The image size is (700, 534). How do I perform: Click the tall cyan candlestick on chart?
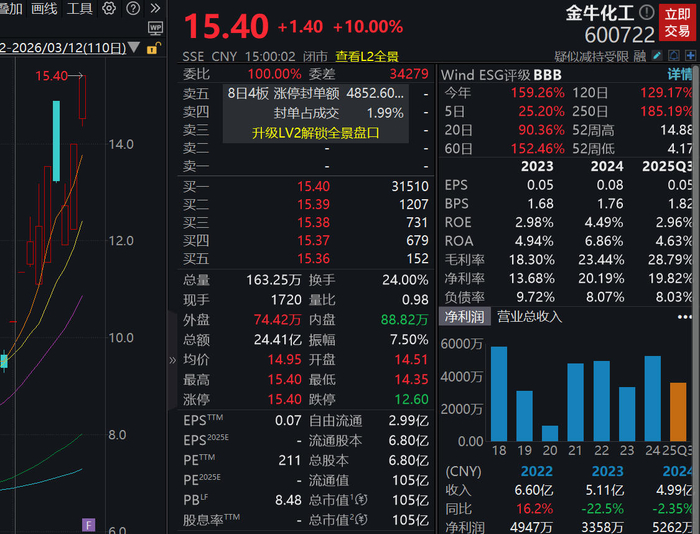pos(56,141)
